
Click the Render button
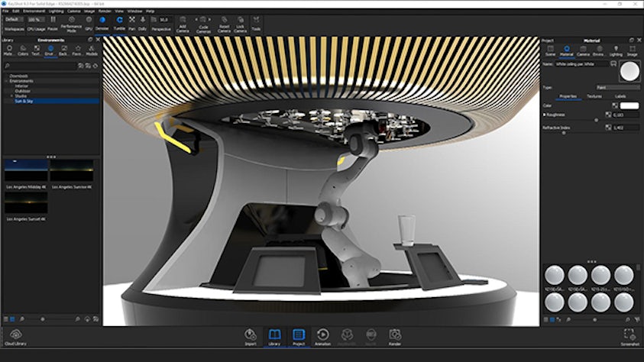pos(395,337)
